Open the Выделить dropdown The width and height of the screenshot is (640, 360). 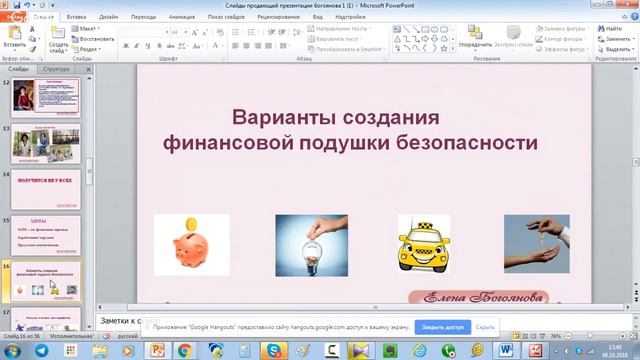click(616, 49)
